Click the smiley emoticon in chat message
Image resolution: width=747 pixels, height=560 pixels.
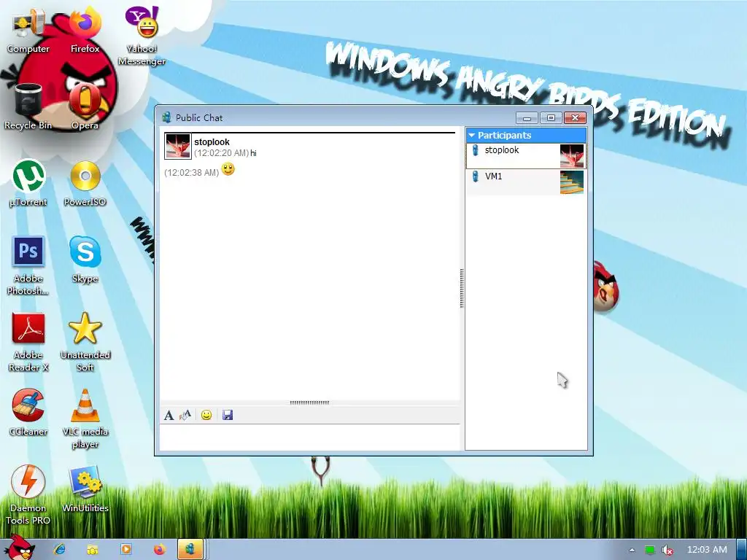[228, 169]
